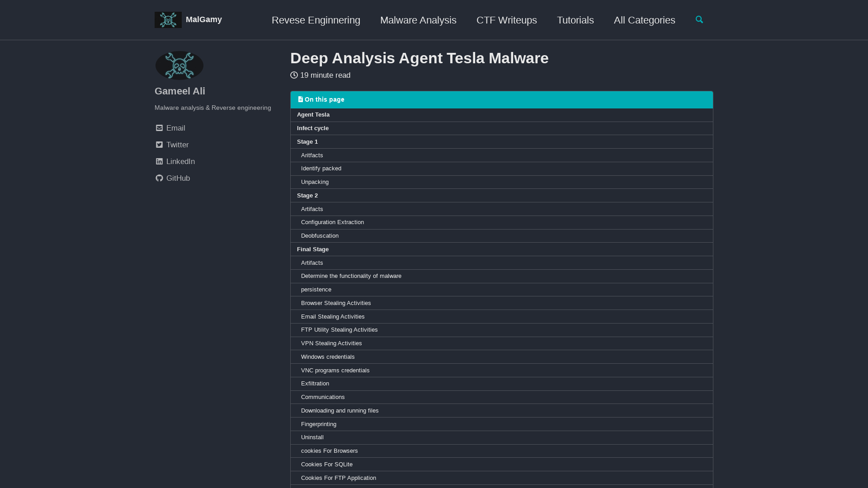868x488 pixels.
Task: Jump to Configuration Extraction section
Action: (502, 222)
